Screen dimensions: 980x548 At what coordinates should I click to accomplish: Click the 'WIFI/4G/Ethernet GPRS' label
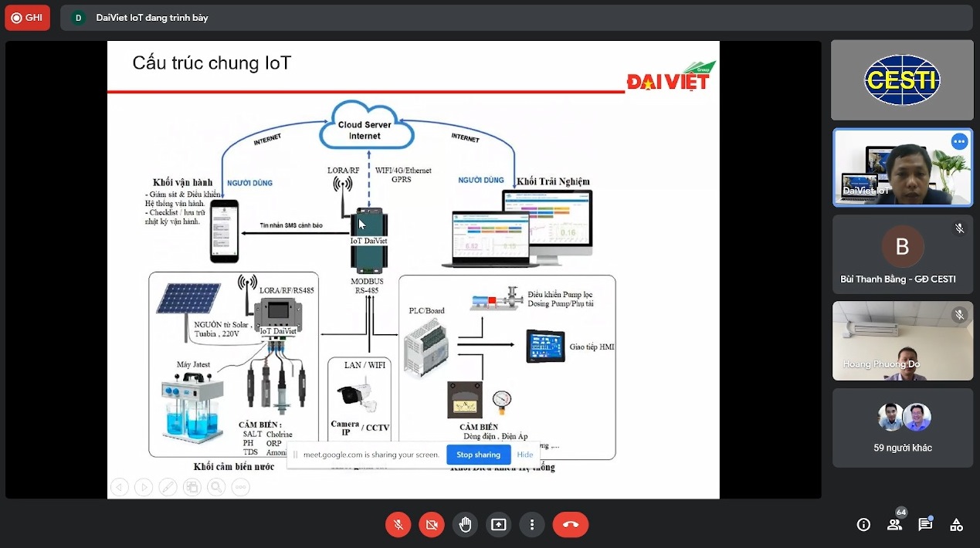(403, 174)
